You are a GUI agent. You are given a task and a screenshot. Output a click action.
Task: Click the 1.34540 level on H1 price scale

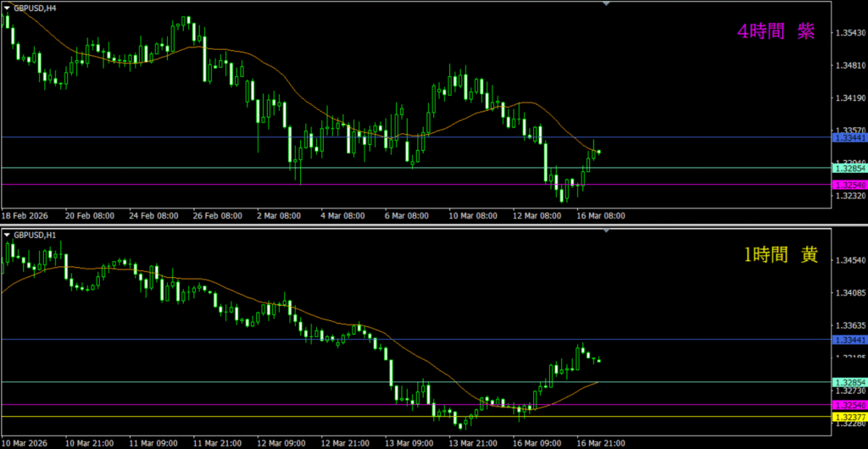[849, 261]
